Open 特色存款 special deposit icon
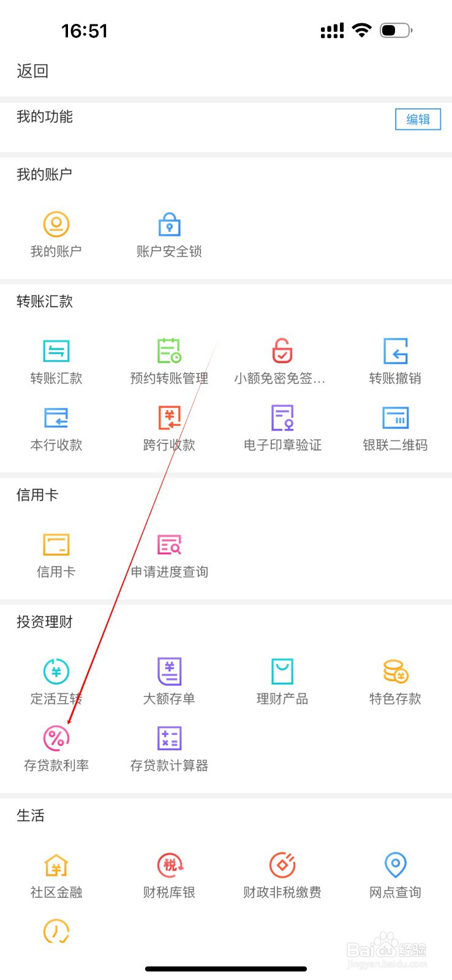This screenshot has height=980, width=452. pos(396,671)
